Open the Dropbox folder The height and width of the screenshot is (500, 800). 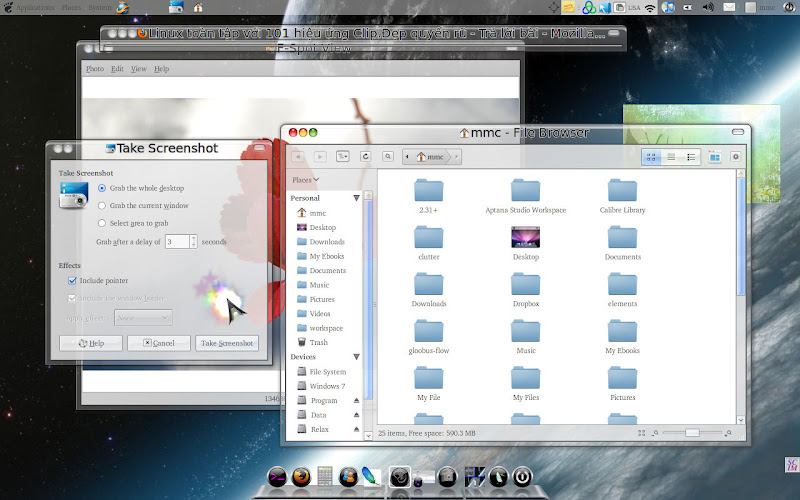[x=526, y=290]
